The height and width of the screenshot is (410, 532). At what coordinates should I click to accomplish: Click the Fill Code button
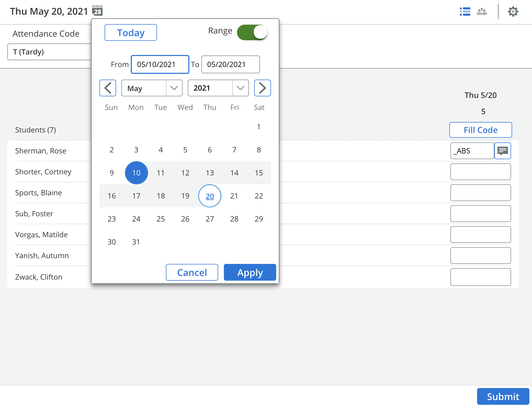[x=480, y=130]
